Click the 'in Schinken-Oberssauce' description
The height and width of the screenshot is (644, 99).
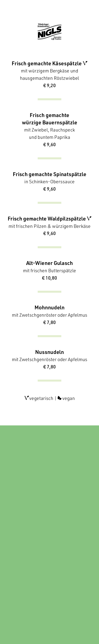[49, 182]
